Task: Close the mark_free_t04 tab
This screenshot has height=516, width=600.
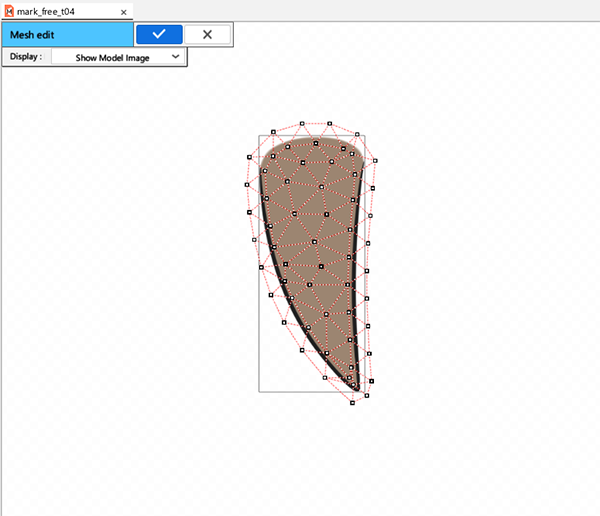Action: click(x=124, y=12)
